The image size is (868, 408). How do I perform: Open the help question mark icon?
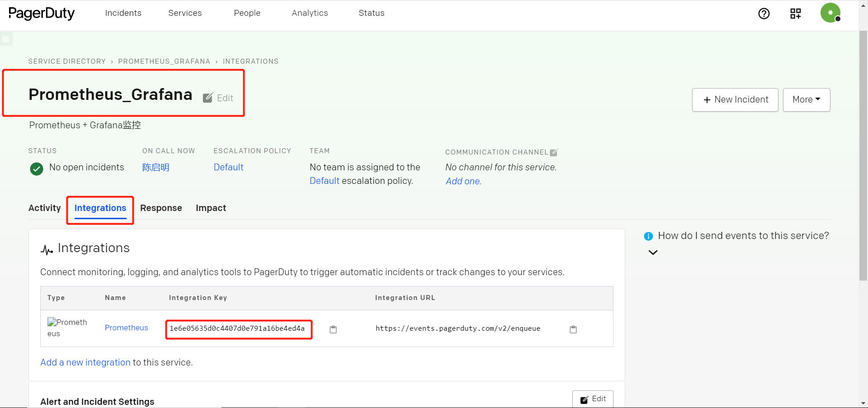tap(764, 14)
